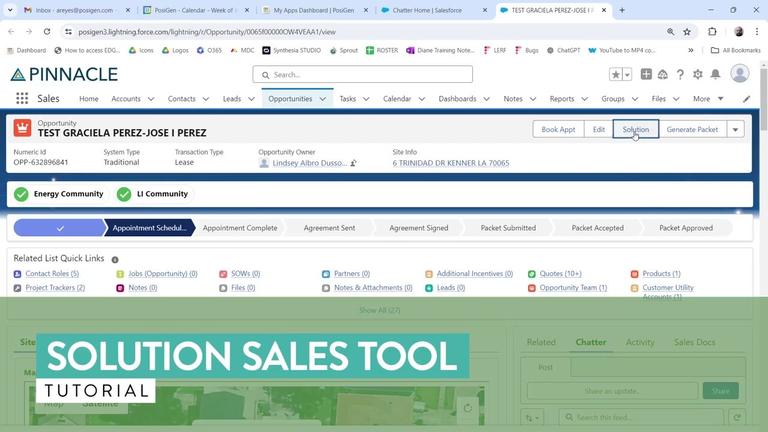Click the site information icon in address bar

point(68,31)
